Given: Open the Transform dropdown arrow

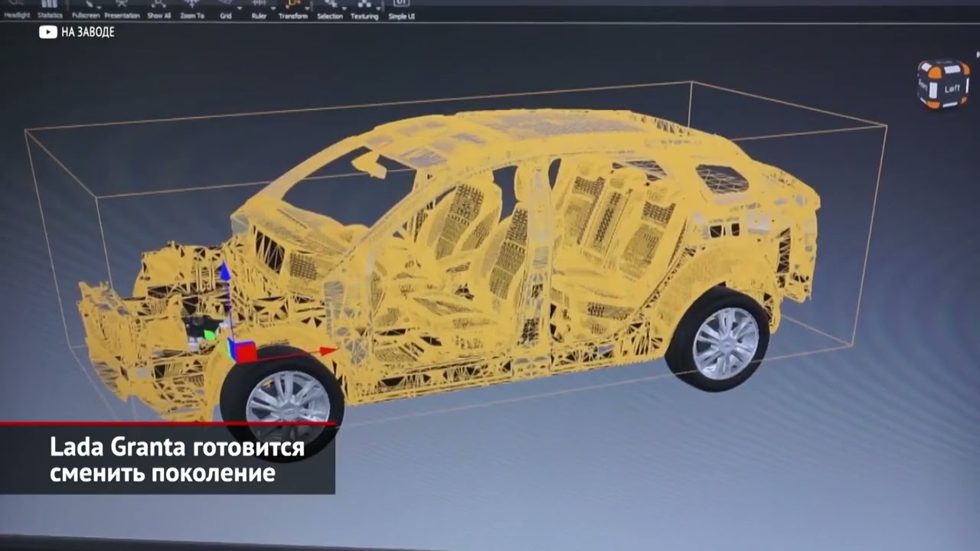Looking at the screenshot, I should tap(307, 7).
